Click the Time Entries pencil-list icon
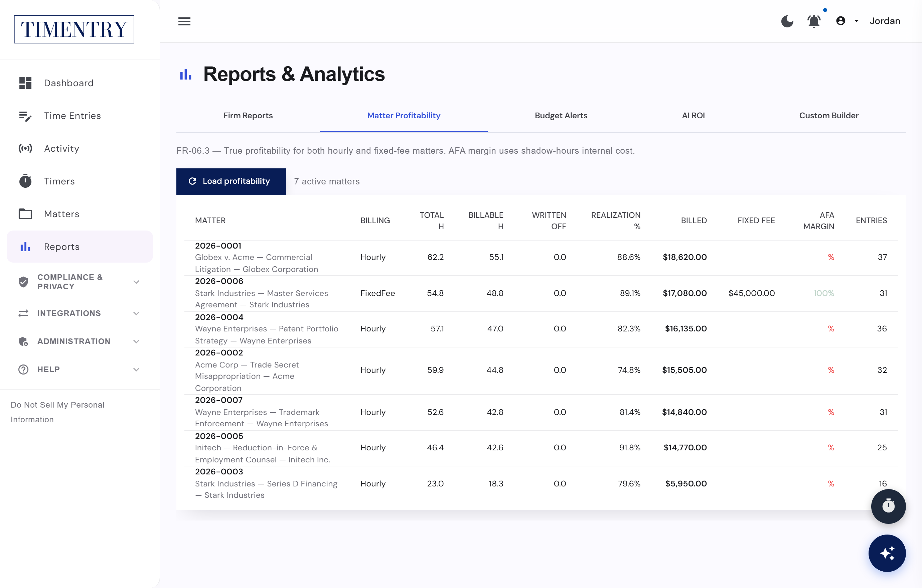Screen dimensions: 922x588 pos(25,116)
